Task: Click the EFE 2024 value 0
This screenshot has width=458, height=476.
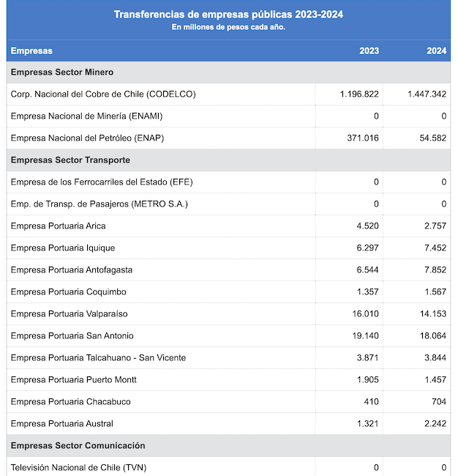Action: (444, 182)
